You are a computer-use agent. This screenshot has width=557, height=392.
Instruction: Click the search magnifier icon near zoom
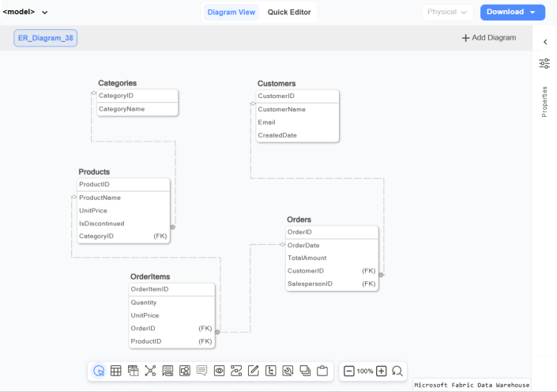click(x=397, y=371)
